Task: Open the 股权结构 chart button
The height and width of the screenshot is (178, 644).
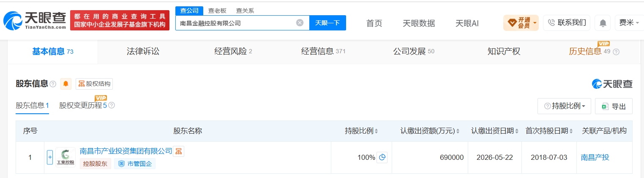Action: click(x=94, y=84)
